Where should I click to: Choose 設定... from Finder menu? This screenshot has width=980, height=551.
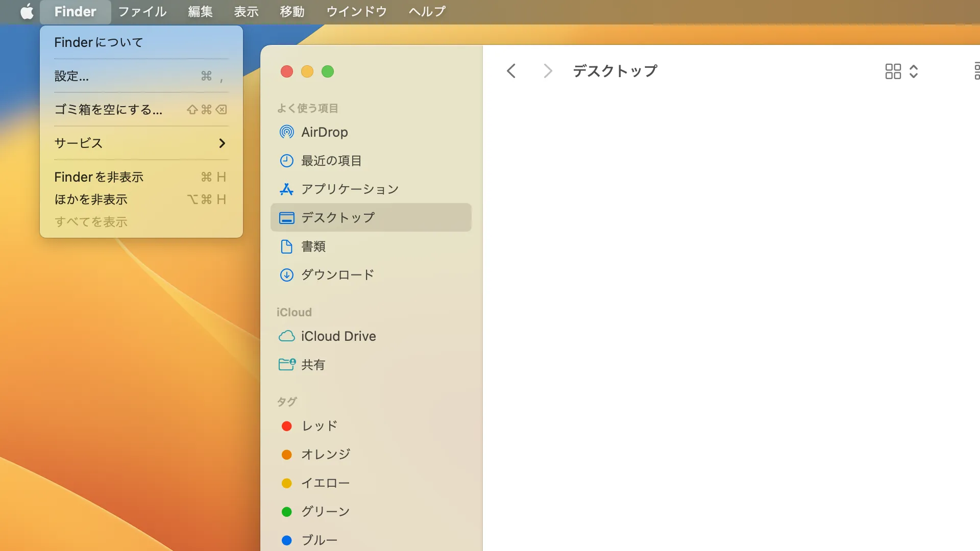point(71,76)
